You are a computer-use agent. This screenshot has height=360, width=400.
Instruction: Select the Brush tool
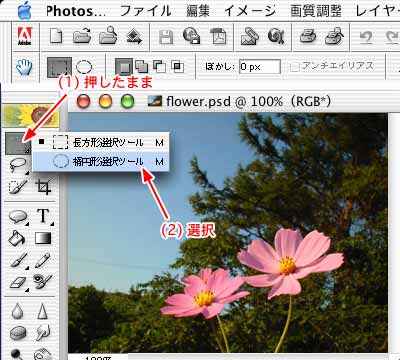tap(18, 261)
